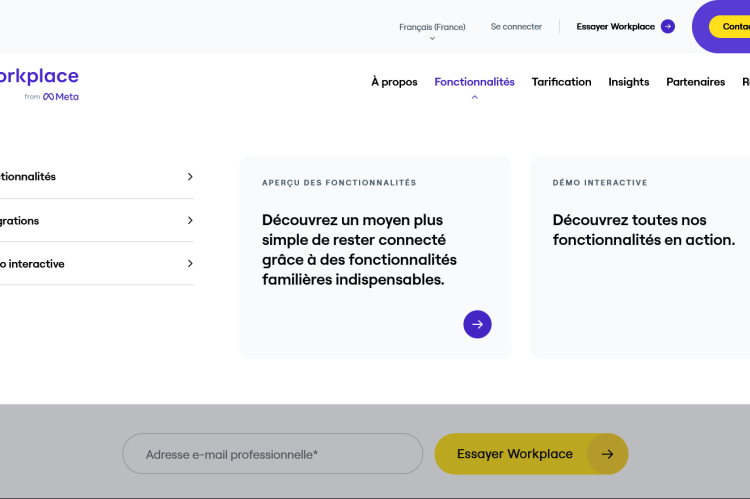Click the Workplace from Meta logo
750x499 pixels.
point(39,84)
